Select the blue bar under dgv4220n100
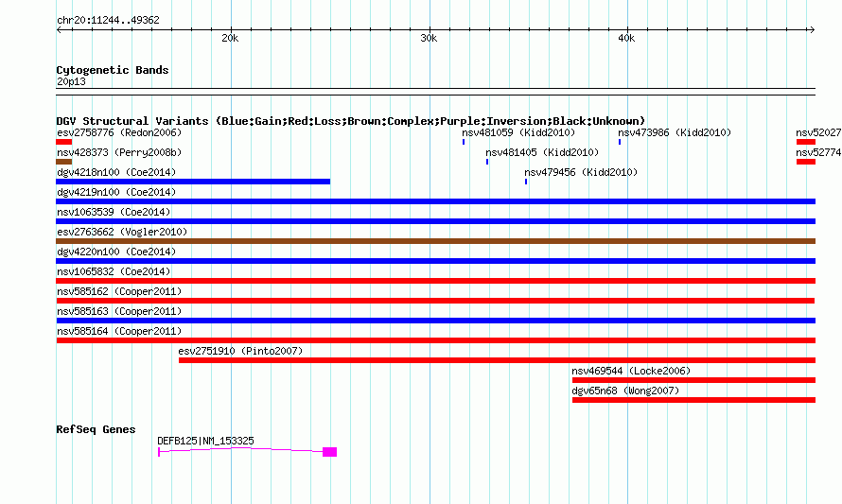The width and height of the screenshot is (842, 504). [435, 261]
